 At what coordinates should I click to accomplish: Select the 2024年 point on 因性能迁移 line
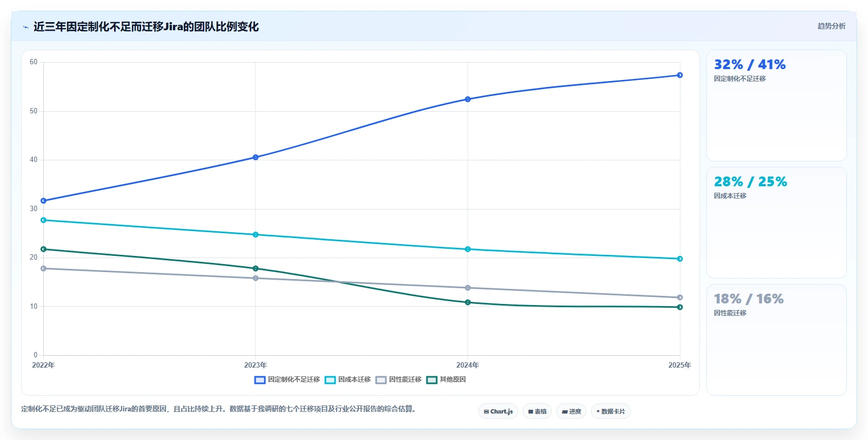click(468, 288)
